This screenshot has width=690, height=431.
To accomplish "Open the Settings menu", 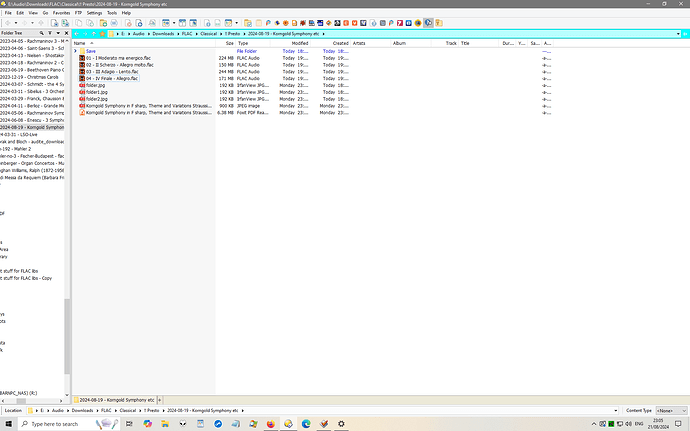I will click(x=94, y=13).
